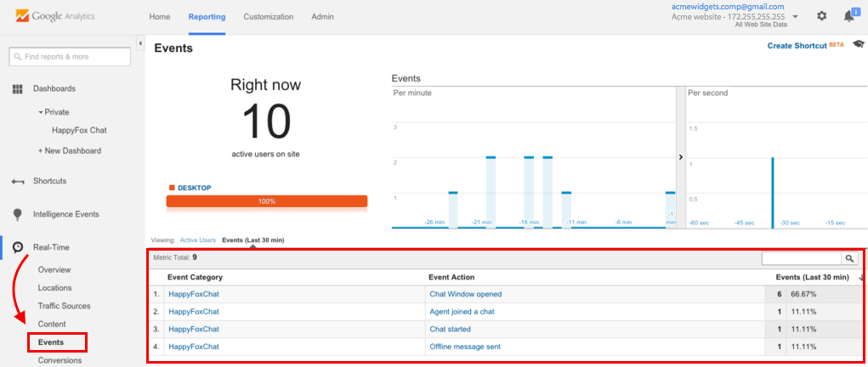Click the Chat Window opened action
The height and width of the screenshot is (367, 868).
[466, 295]
